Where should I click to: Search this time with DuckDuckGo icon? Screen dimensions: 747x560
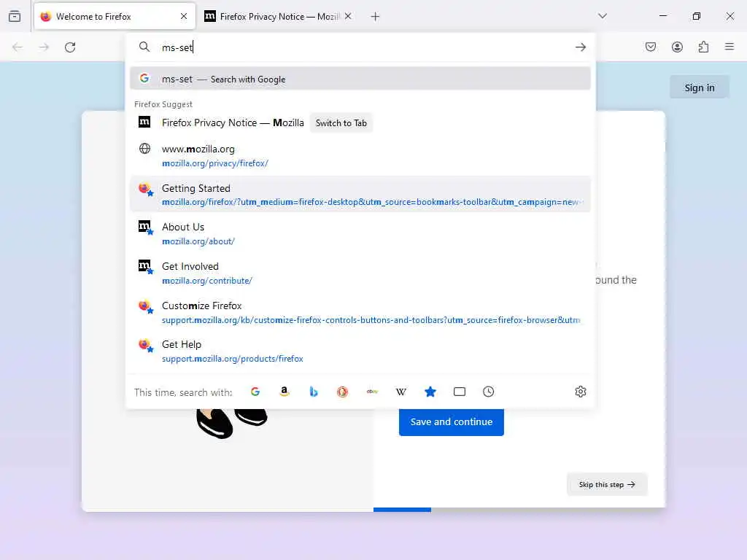343,392
